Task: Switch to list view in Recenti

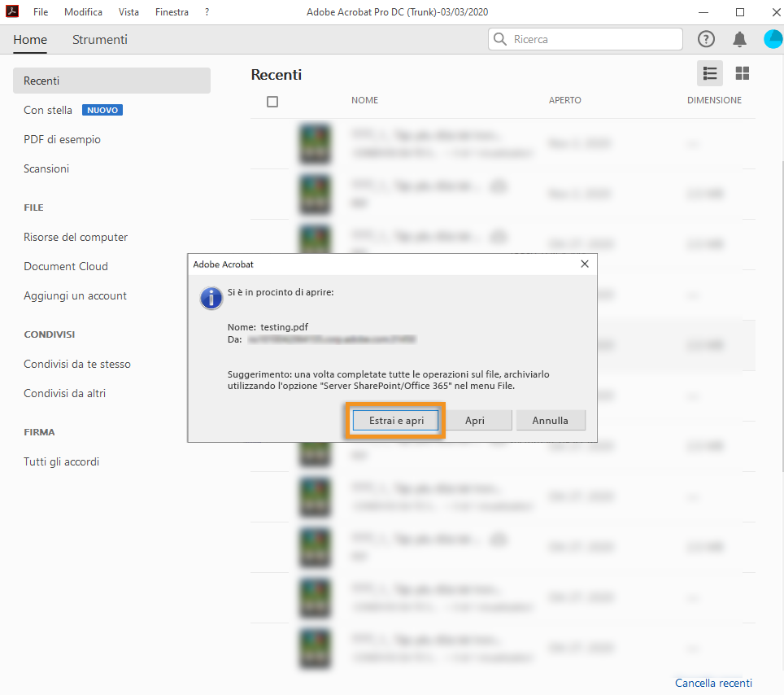Action: [709, 73]
